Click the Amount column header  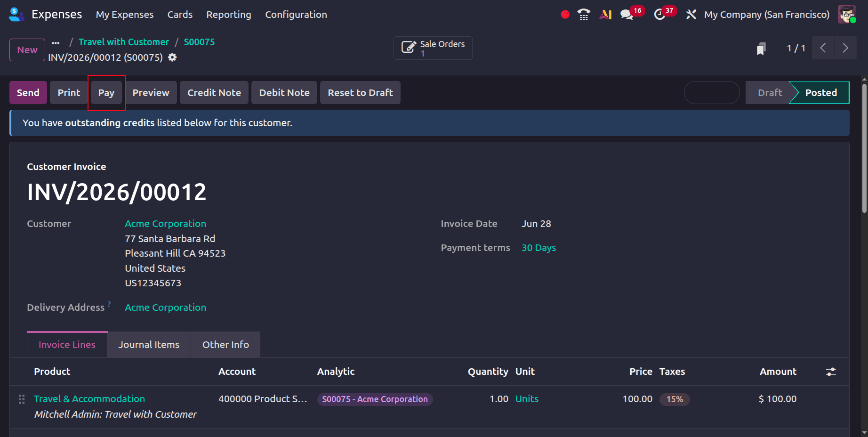point(778,372)
